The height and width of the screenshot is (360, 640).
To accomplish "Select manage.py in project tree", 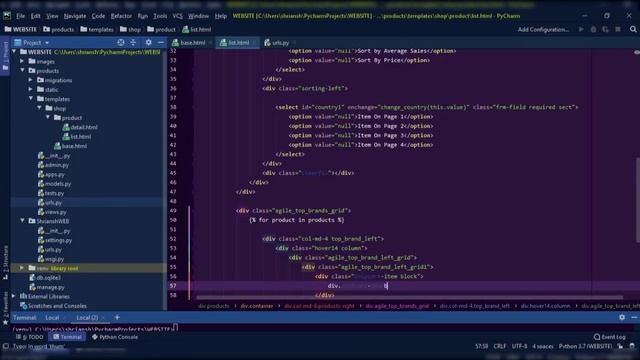I will tap(47, 287).
